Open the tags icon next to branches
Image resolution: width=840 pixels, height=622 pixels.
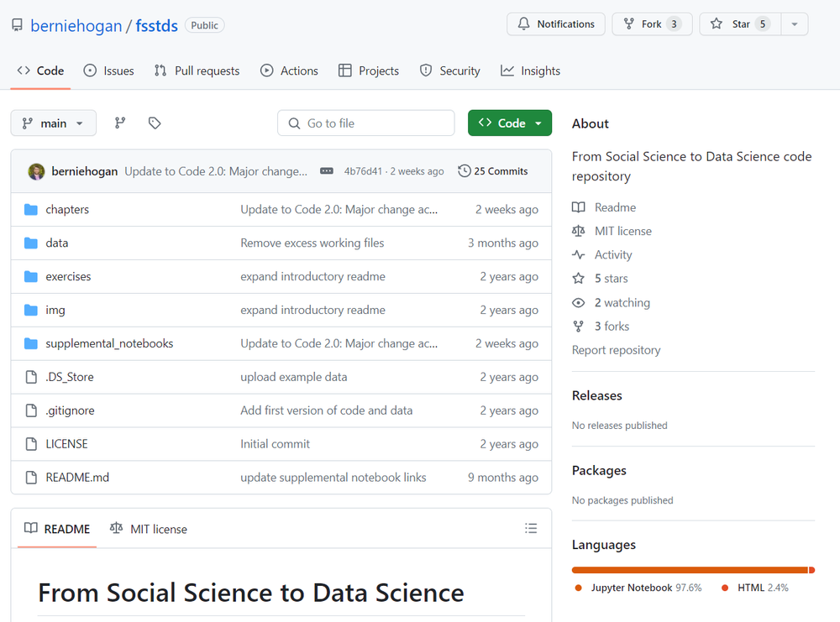155,123
